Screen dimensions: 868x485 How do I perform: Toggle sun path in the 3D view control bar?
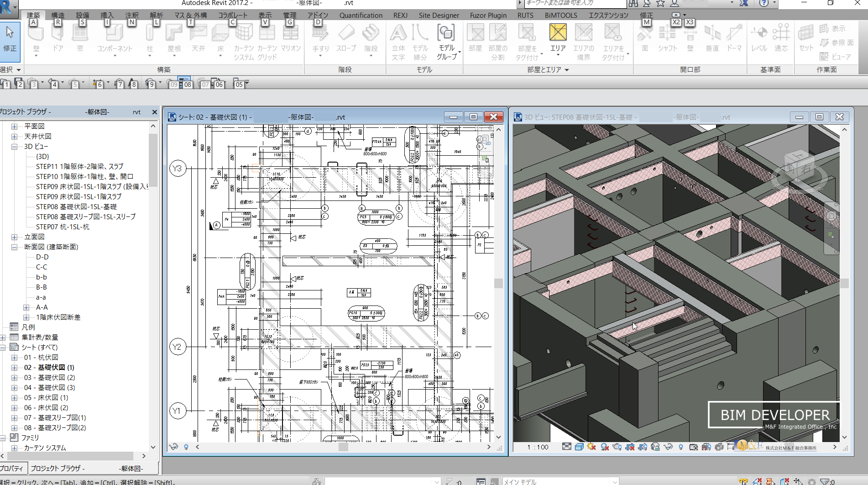click(x=591, y=447)
